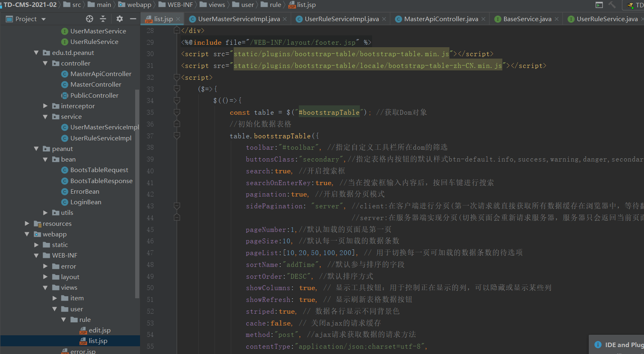Click the layout window icon near hammer
Image resolution: width=644 pixels, height=354 pixels.
599,5
